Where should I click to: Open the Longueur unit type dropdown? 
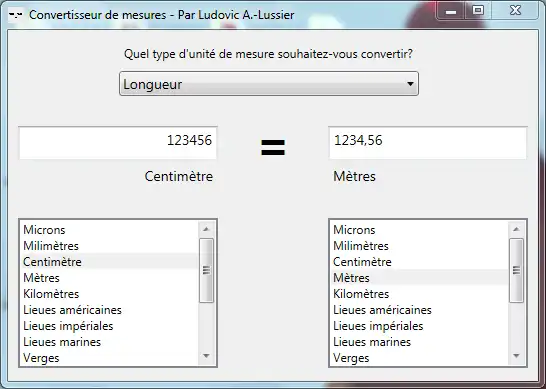point(269,84)
